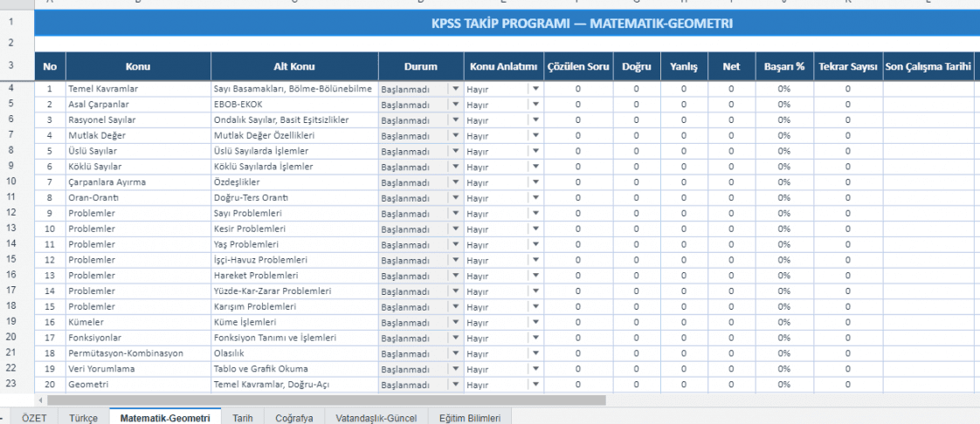Select the Karışım Problemleri cell
980x424 pixels.
(x=294, y=306)
